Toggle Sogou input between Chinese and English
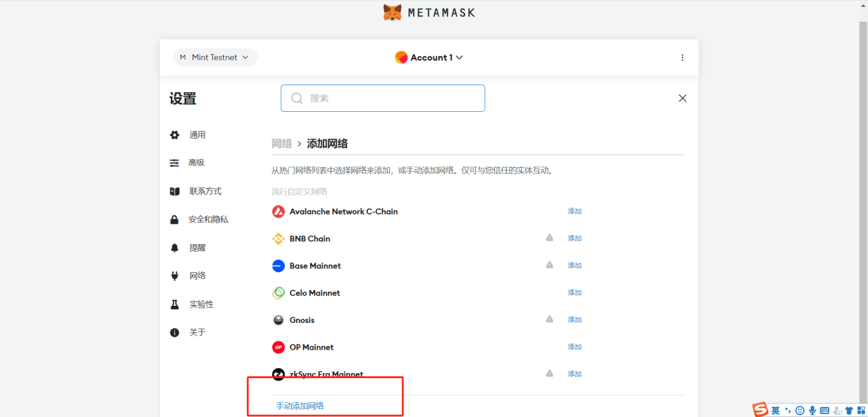 click(776, 410)
